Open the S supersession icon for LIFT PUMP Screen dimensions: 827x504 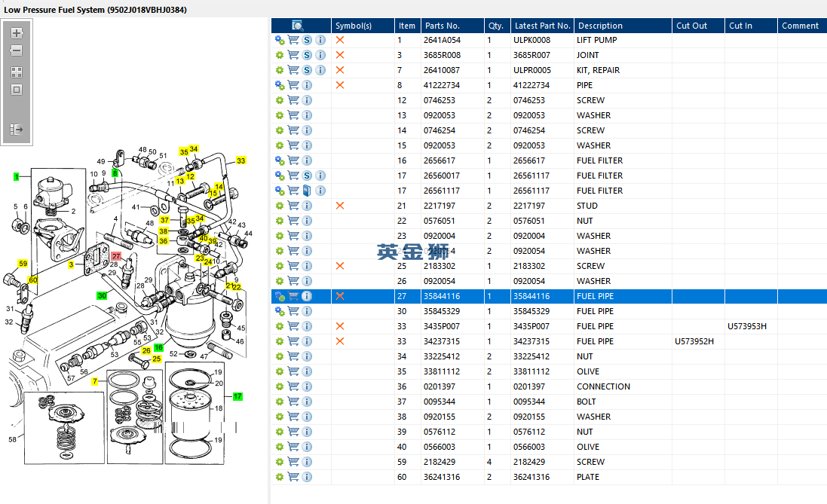(307, 40)
